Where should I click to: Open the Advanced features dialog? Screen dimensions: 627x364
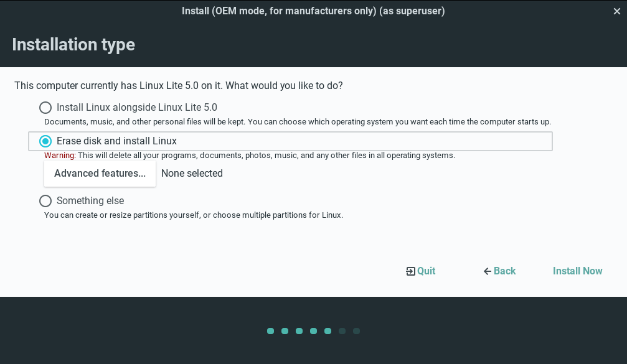pyautogui.click(x=100, y=174)
